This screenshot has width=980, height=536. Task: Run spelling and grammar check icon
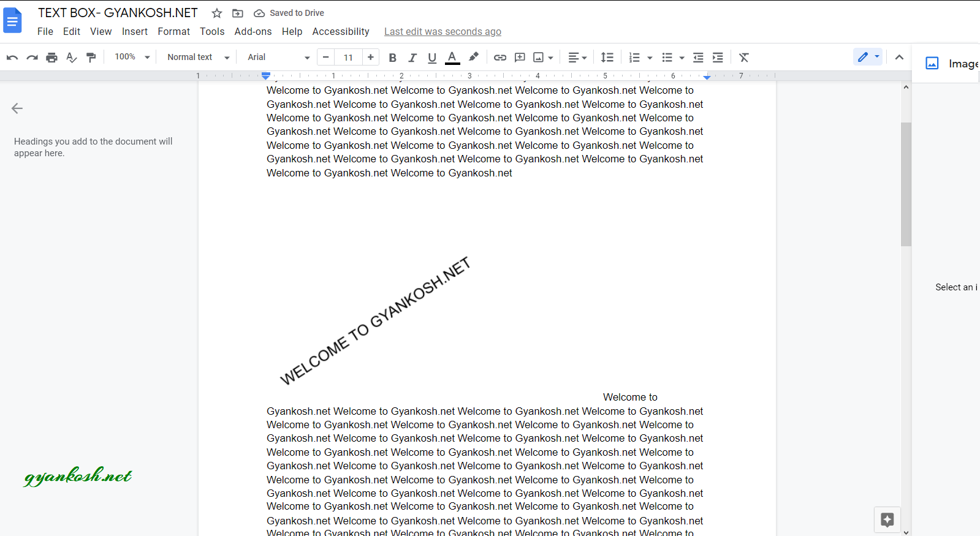72,58
